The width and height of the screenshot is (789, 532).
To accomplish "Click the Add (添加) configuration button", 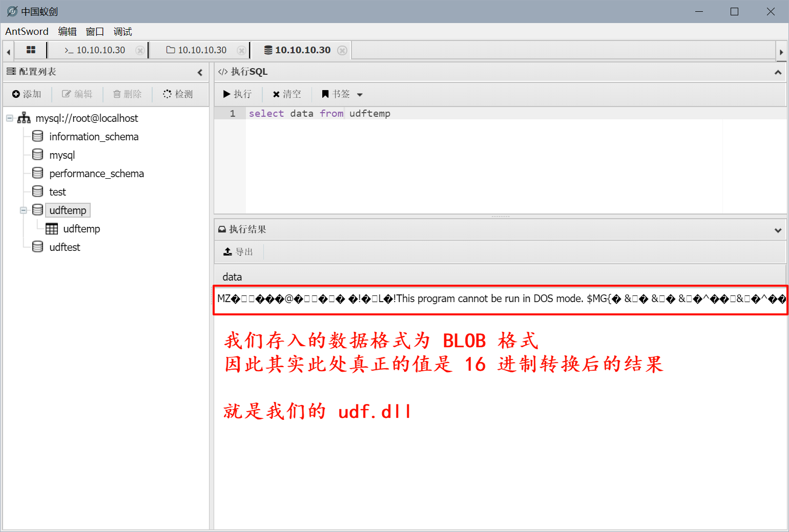I will [27, 94].
